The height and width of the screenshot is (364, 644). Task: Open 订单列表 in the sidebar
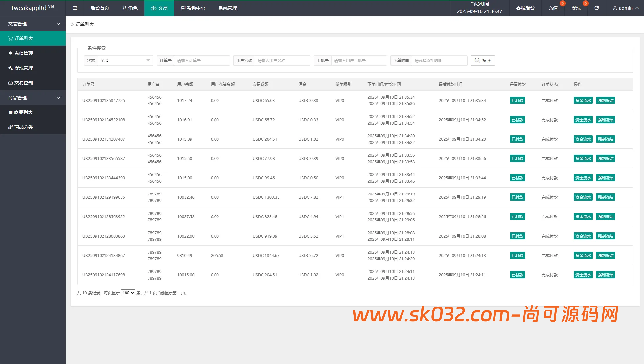point(33,38)
